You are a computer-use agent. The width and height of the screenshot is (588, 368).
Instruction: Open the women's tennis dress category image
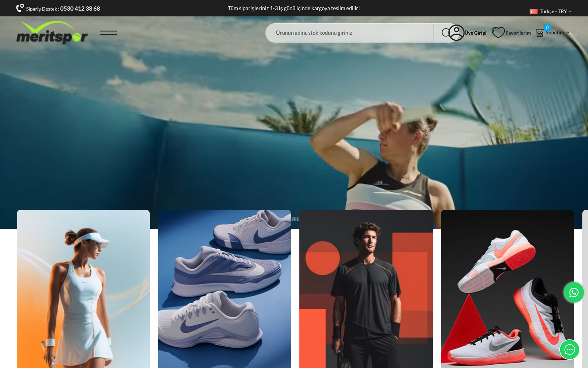(83, 289)
